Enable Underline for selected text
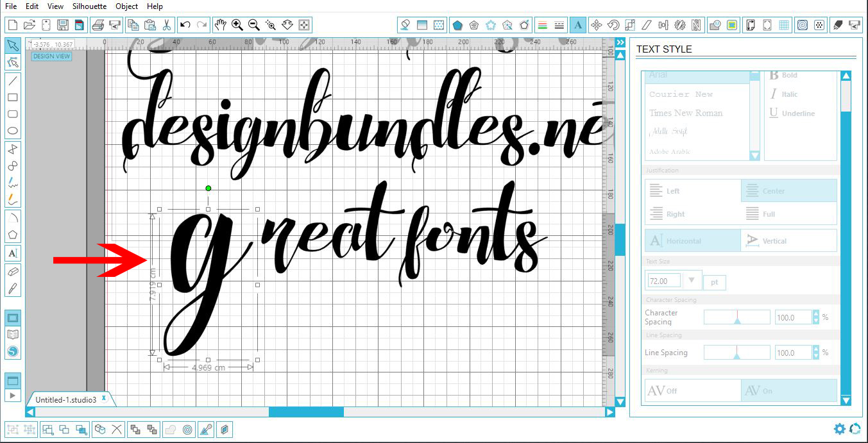This screenshot has width=868, height=443. pos(789,113)
